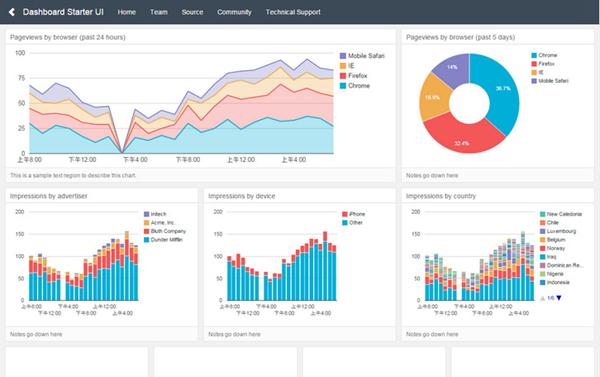Open the Source nav link
Viewport: 600px width, 377px height.
(x=192, y=12)
